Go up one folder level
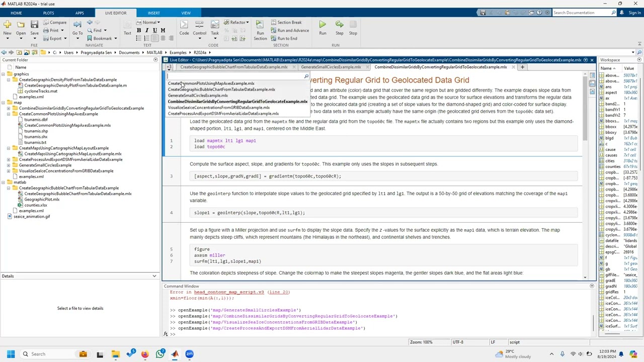644x362 pixels. coord(19,52)
